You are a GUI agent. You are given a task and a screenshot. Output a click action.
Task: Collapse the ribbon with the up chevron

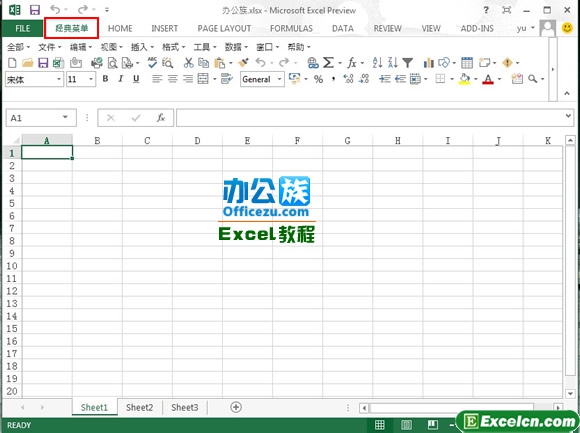pyautogui.click(x=567, y=94)
